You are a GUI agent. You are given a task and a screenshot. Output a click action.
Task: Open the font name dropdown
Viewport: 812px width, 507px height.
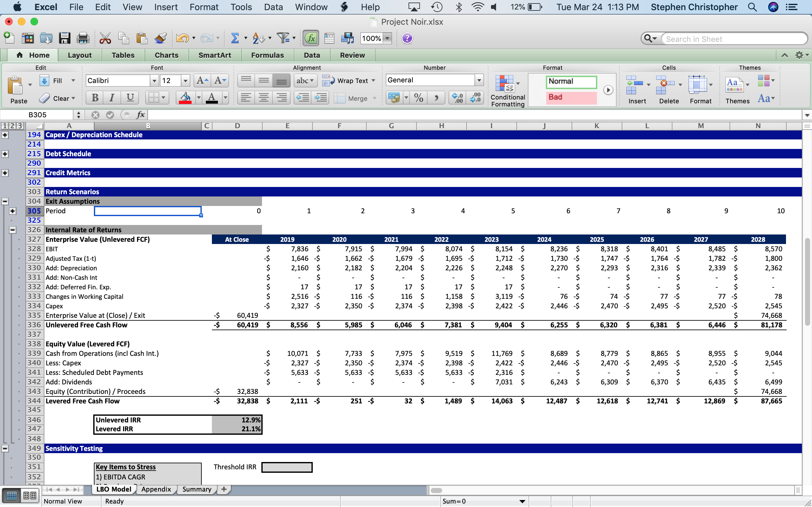[154, 81]
